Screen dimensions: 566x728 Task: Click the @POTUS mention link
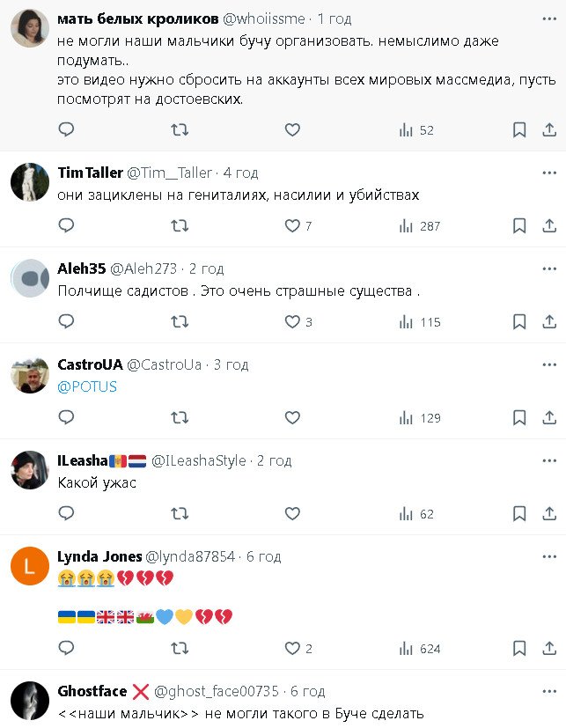click(x=87, y=386)
